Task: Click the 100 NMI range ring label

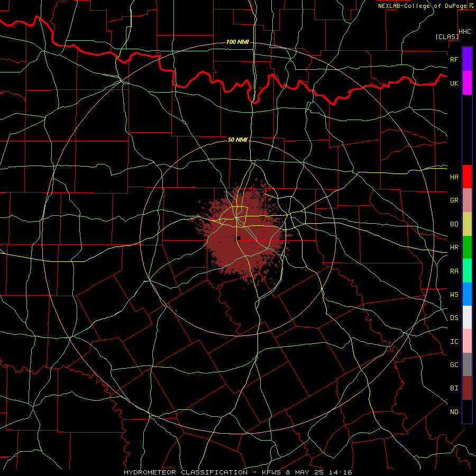Action: coord(237,42)
